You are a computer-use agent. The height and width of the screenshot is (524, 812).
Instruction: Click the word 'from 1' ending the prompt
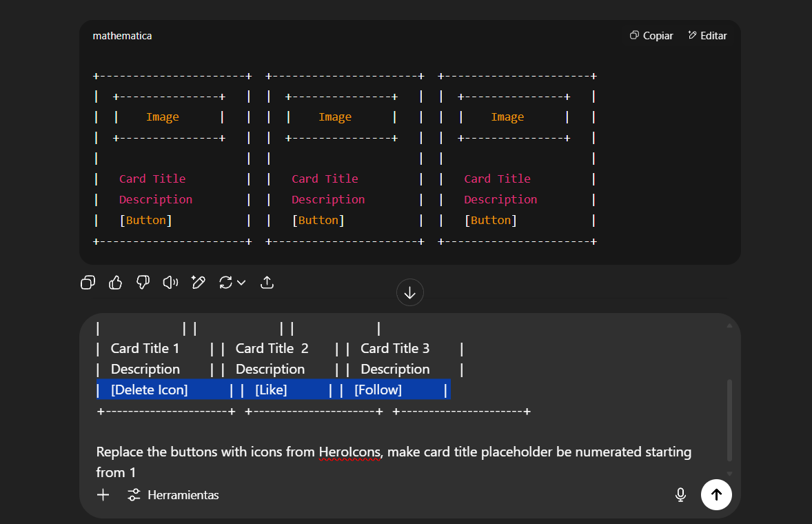click(x=116, y=473)
